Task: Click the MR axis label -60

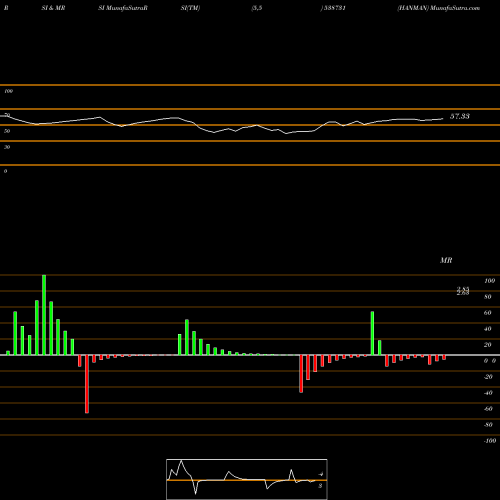Action: click(x=488, y=409)
